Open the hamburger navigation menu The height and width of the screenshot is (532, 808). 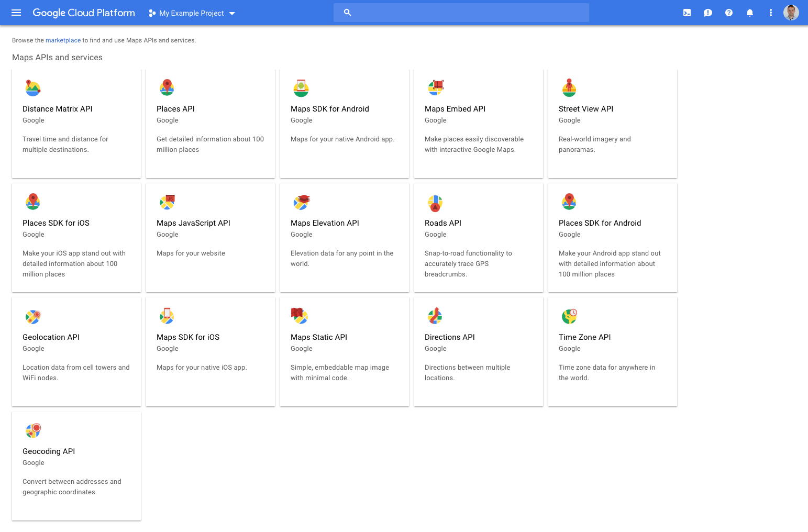click(16, 13)
